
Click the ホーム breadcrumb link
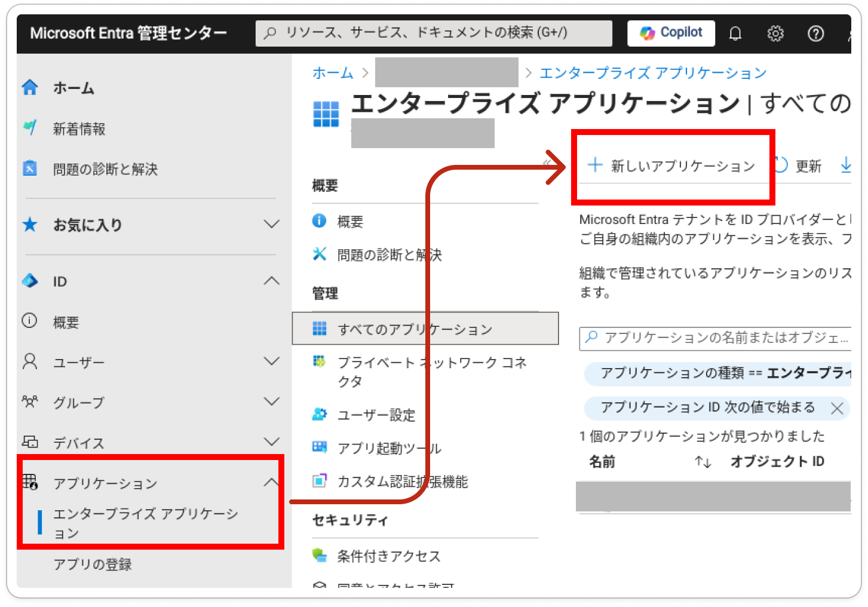pyautogui.click(x=333, y=73)
